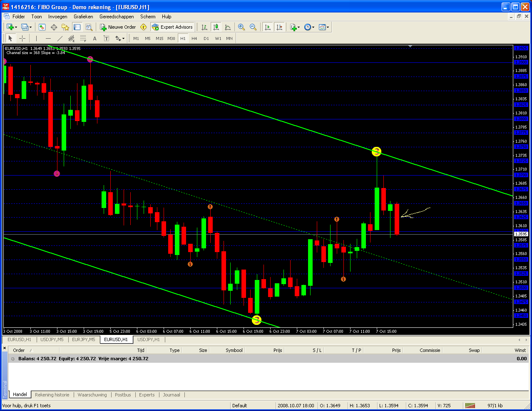
Task: Open the Waarschuwing terminal tab
Action: point(92,395)
